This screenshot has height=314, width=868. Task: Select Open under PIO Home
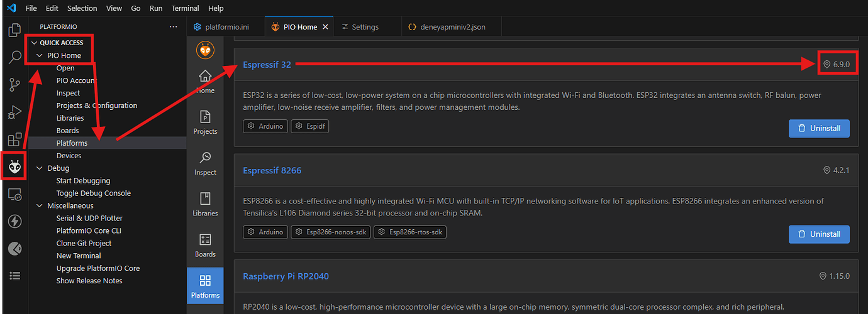(x=65, y=68)
